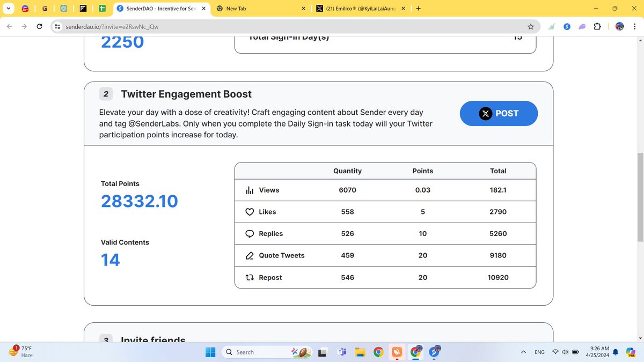
Task: Click the Likes heart icon
Action: [250, 212]
